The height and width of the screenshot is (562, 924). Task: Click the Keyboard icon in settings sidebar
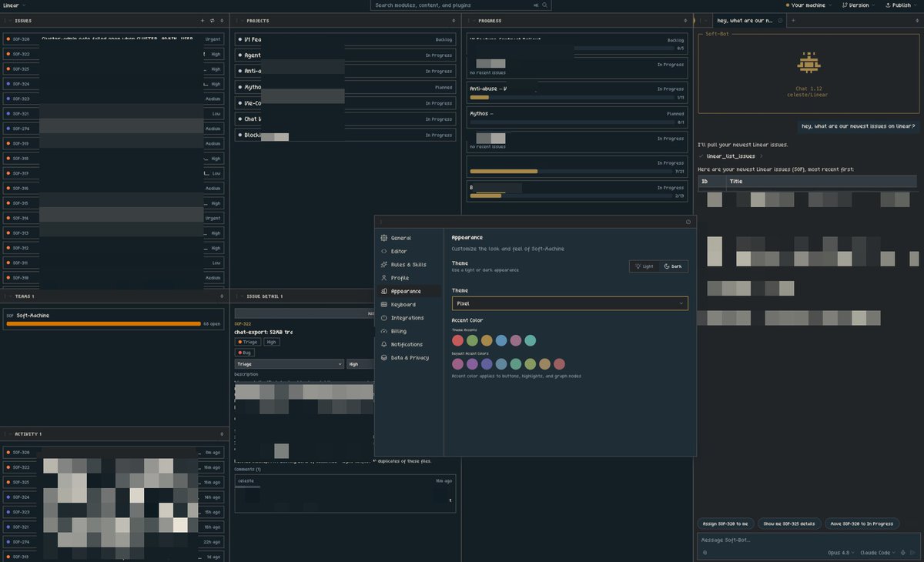(383, 304)
